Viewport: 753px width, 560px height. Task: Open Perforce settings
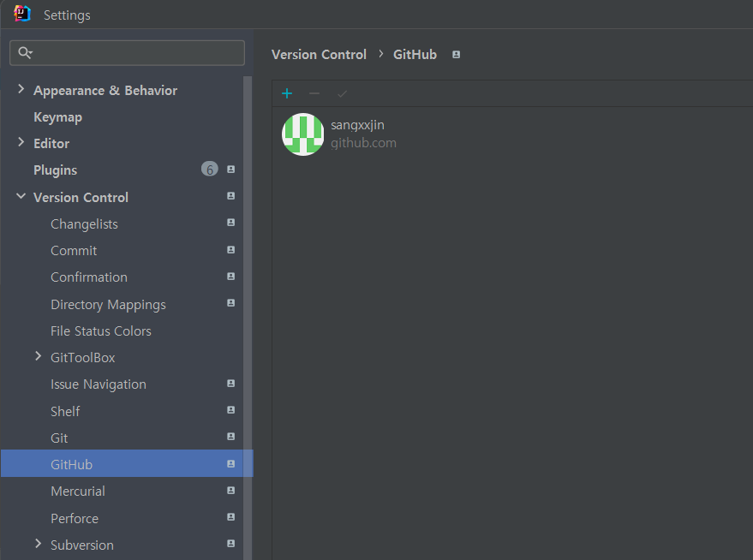[75, 519]
